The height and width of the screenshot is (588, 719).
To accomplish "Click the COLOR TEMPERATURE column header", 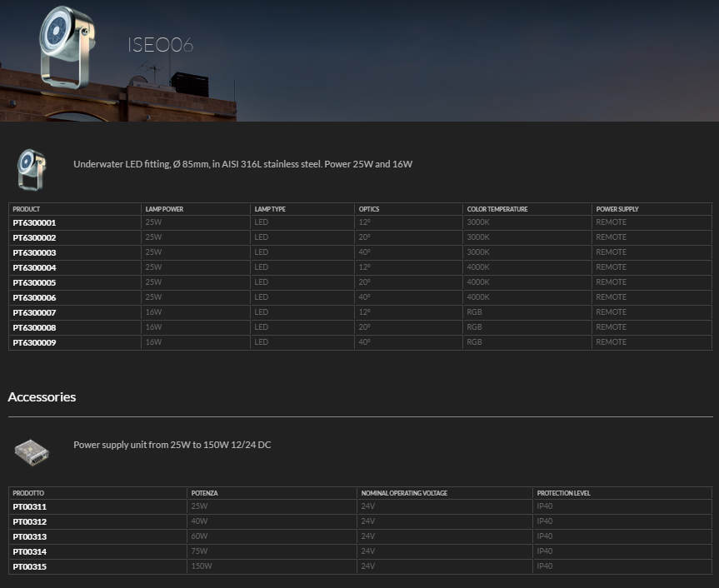I will point(497,209).
